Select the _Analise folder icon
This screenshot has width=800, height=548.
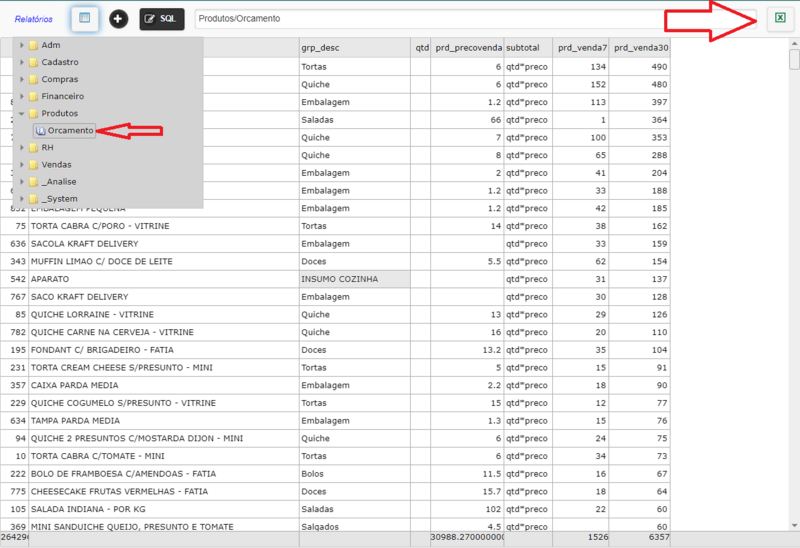(x=34, y=182)
